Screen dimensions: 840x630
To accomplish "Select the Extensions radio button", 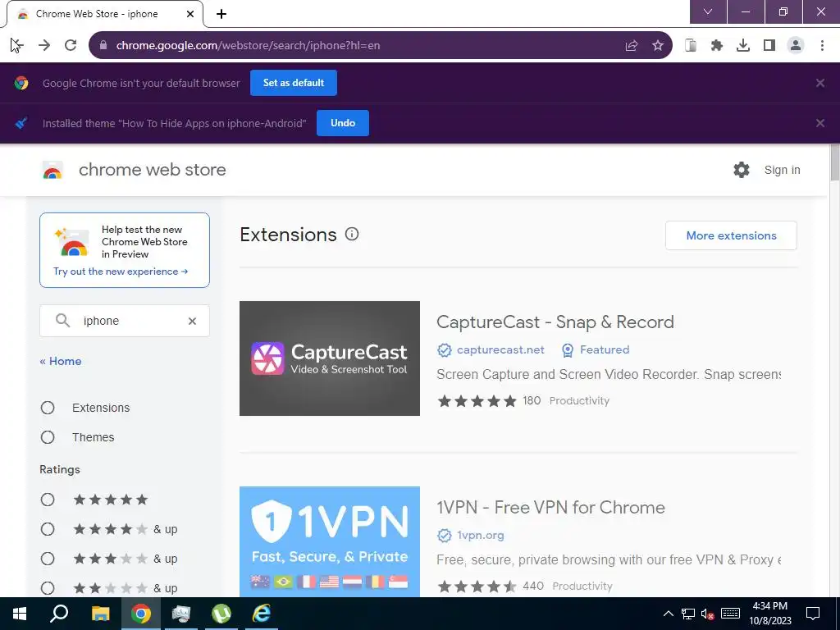I will (48, 408).
